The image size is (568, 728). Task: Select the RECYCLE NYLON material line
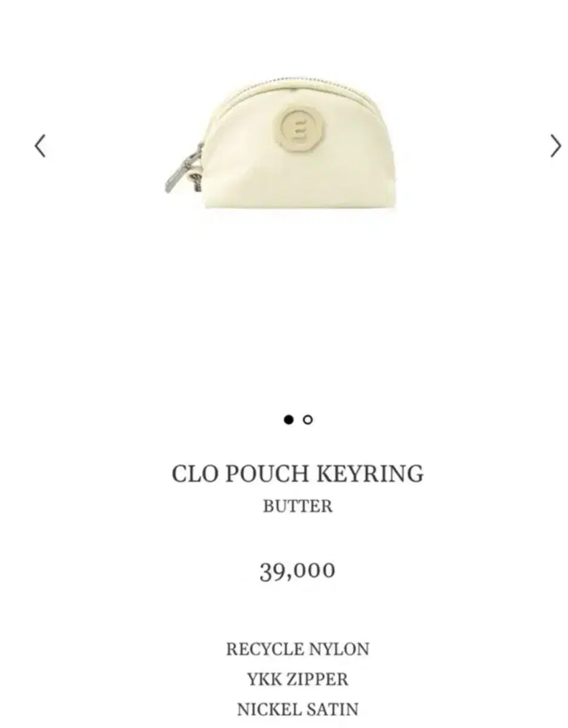pyautogui.click(x=298, y=649)
